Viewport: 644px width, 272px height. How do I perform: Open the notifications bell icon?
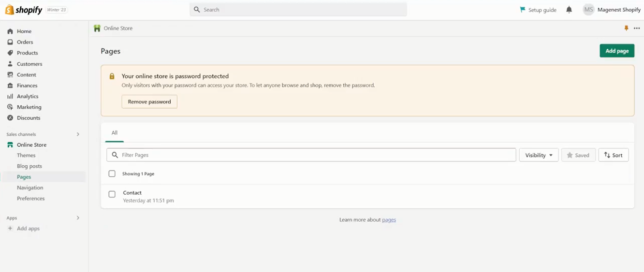point(569,10)
